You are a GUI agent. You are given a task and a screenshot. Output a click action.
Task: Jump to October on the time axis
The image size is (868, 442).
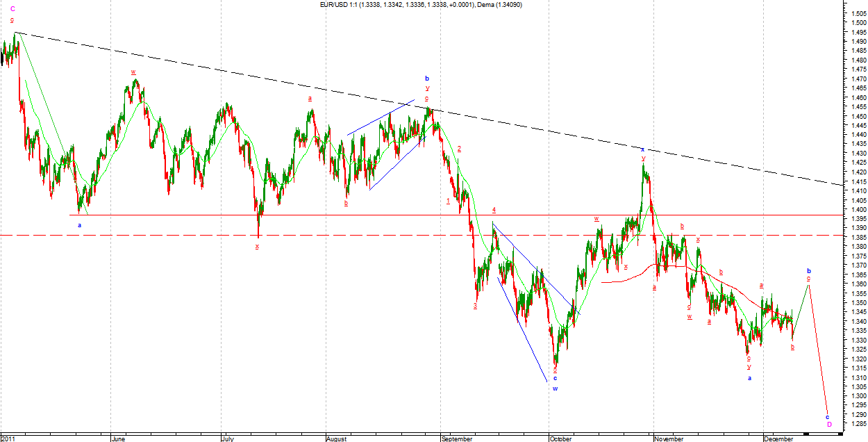tap(561, 439)
